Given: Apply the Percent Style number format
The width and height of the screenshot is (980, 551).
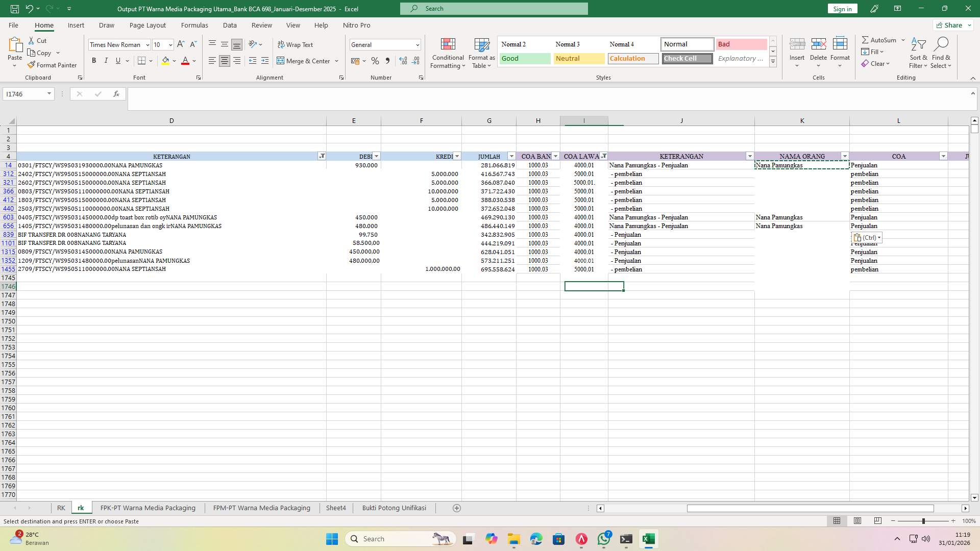Looking at the screenshot, I should tap(375, 61).
